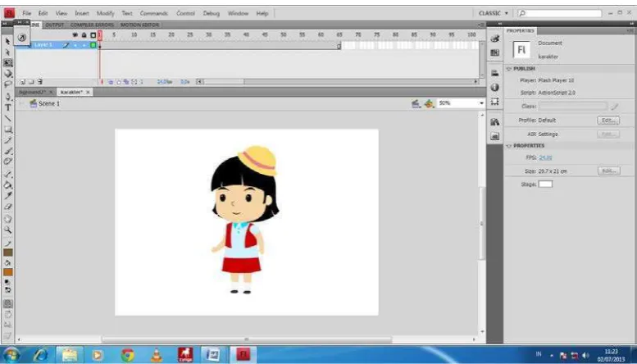637x364 pixels.
Task: Click the FPS 24.00 value
Action: 545,157
